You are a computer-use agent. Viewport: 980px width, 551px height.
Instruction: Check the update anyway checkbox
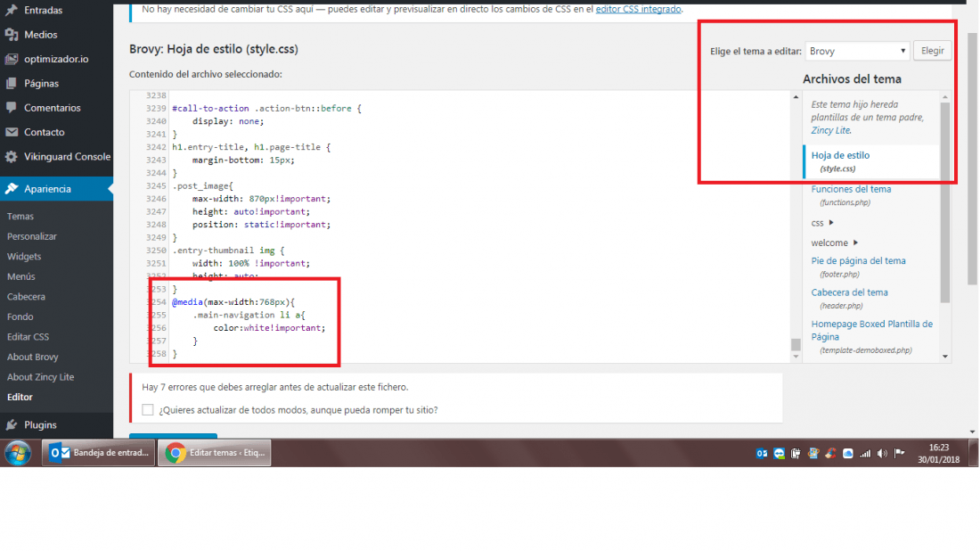148,409
